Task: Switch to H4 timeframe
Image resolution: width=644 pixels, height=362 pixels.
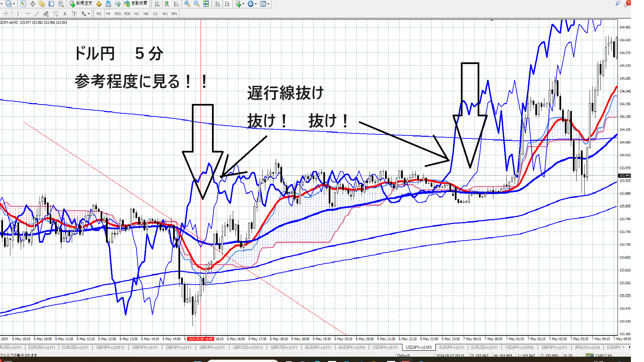Action: (146, 14)
